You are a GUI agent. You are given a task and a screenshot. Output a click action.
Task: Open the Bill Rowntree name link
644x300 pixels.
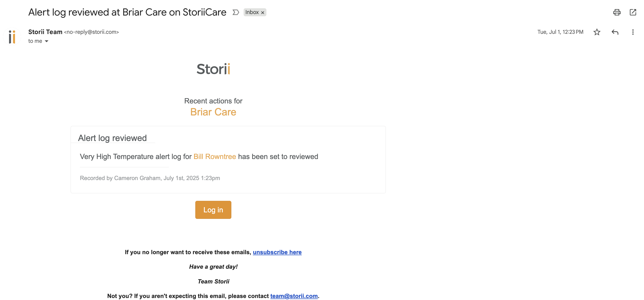click(x=215, y=157)
